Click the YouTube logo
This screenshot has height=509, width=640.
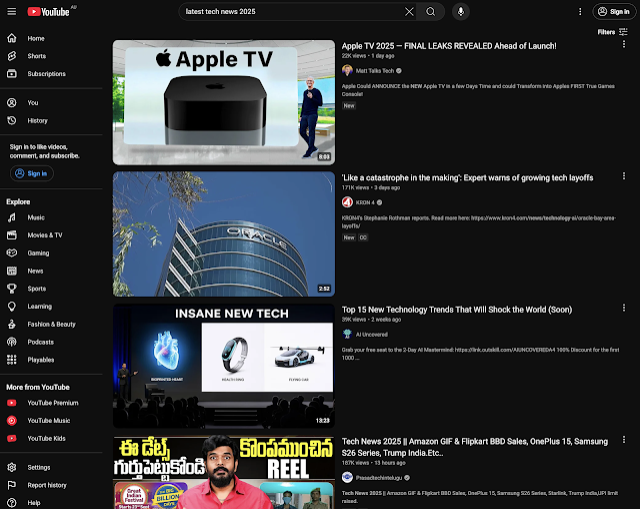pos(47,11)
